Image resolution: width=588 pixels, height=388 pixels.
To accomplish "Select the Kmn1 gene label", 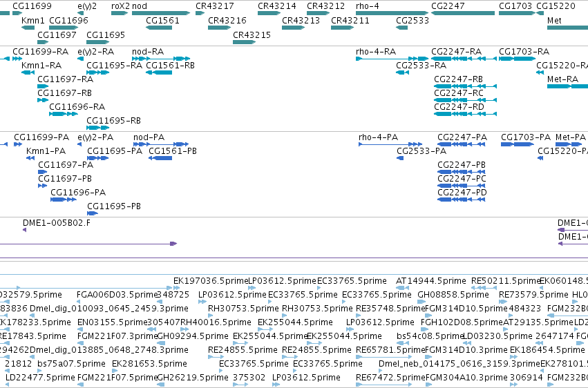I will tap(32, 20).
